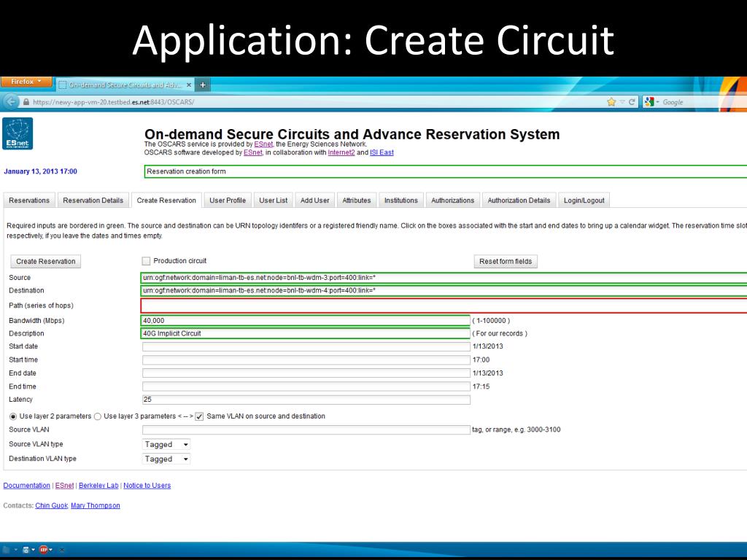Expand the Destination VLAN type dropdown
This screenshot has width=747, height=560.
166,459
